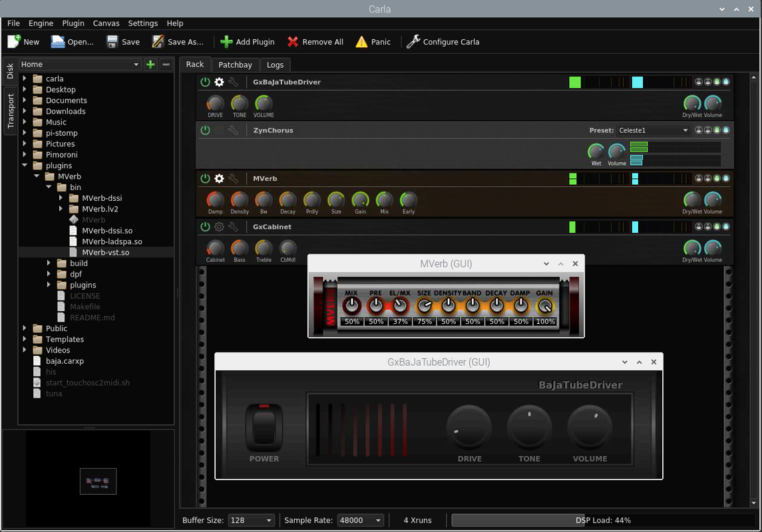Viewport: 762px width, 532px height.
Task: Click the minus remove-folder icon in Disk panel
Action: tap(166, 64)
